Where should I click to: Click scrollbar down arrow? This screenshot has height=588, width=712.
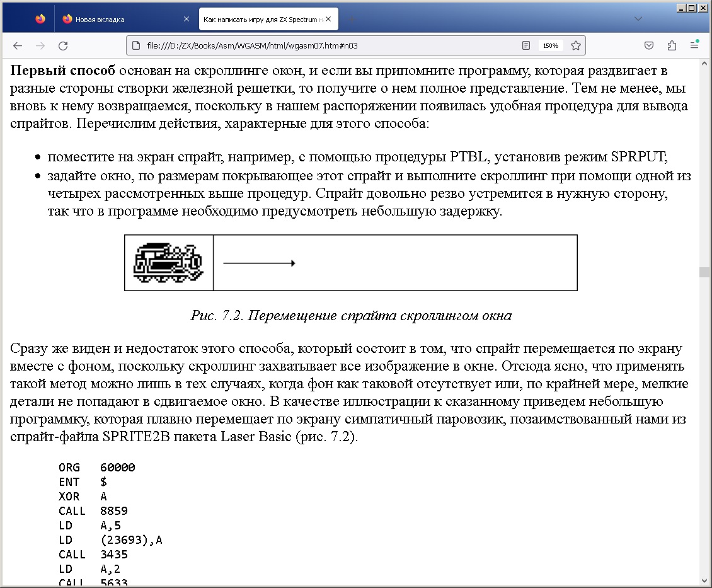pyautogui.click(x=704, y=580)
